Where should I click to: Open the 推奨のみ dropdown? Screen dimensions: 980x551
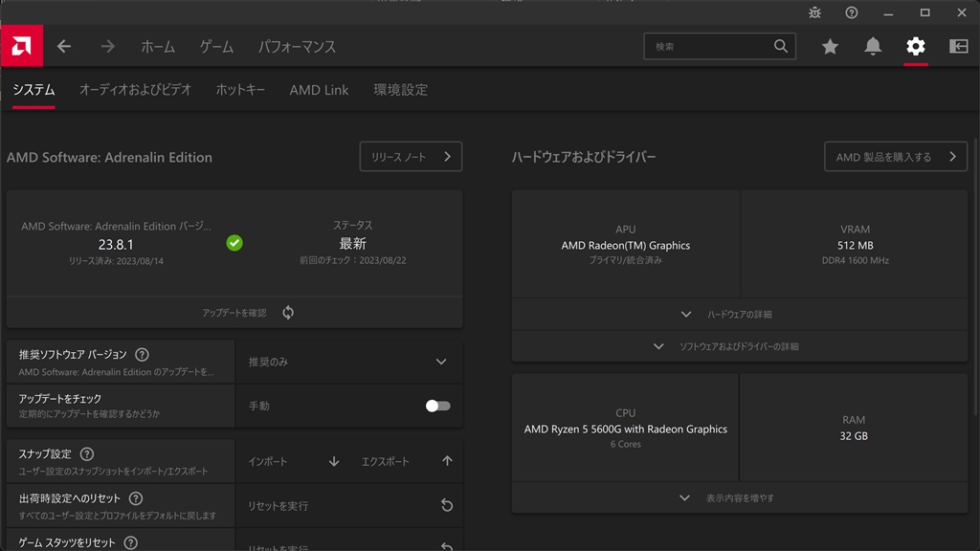pyautogui.click(x=348, y=362)
